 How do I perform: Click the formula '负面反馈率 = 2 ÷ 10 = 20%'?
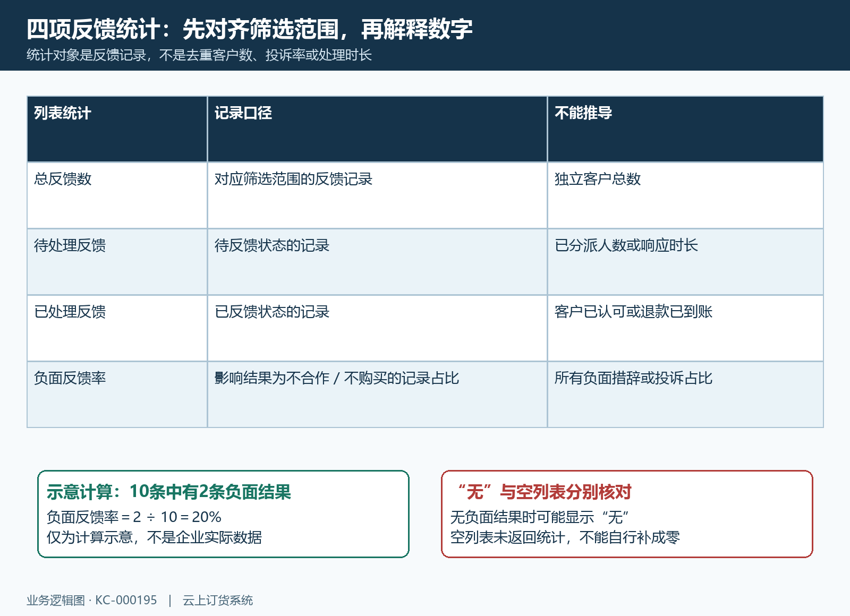(x=134, y=517)
